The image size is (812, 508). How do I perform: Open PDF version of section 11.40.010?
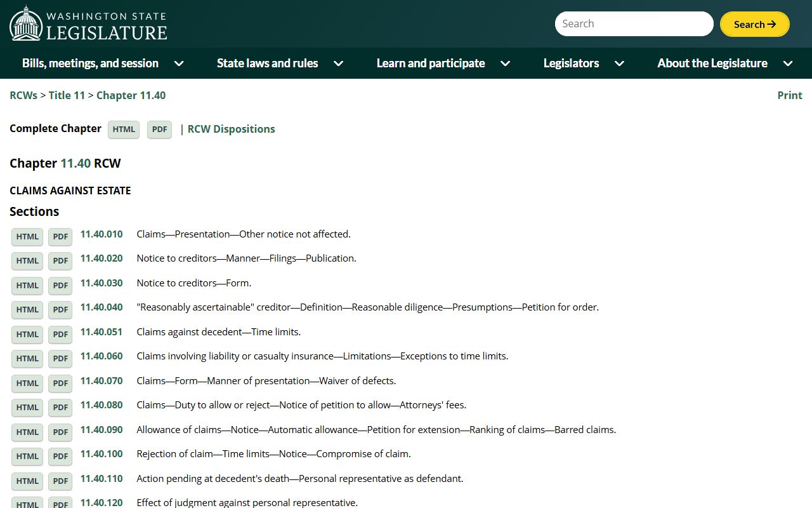(60, 236)
